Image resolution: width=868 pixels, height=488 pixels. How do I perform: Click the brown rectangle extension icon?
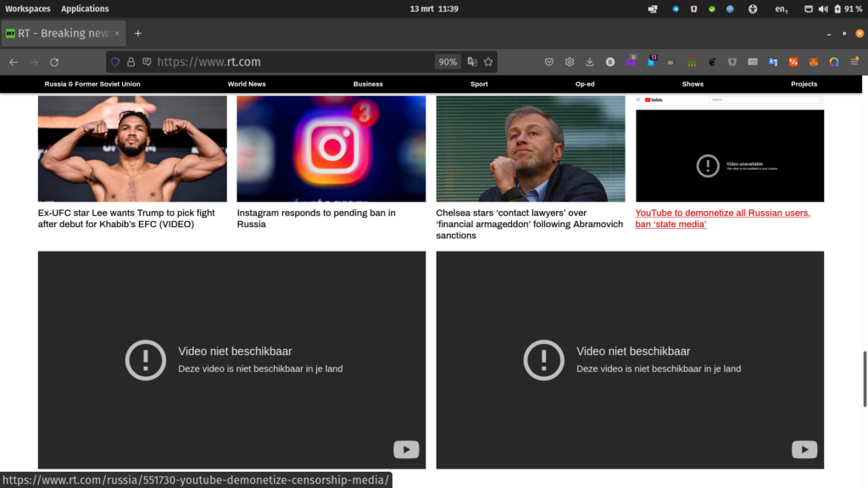(670, 63)
